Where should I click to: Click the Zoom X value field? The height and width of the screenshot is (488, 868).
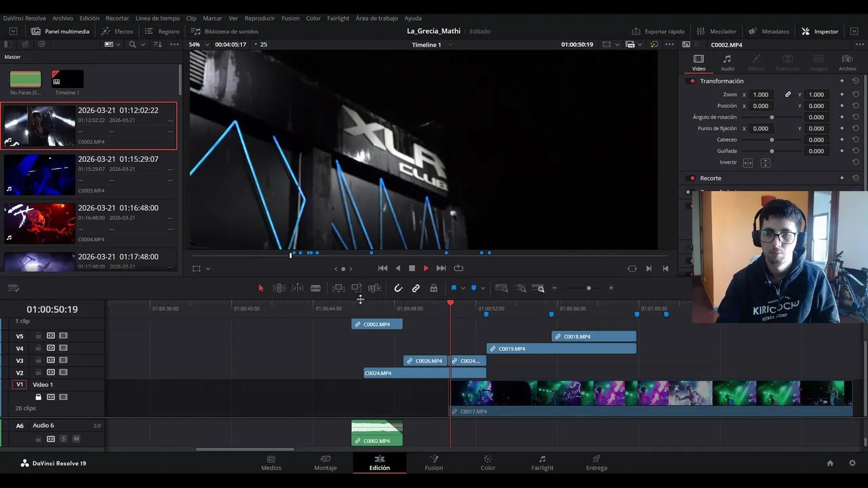pos(761,95)
